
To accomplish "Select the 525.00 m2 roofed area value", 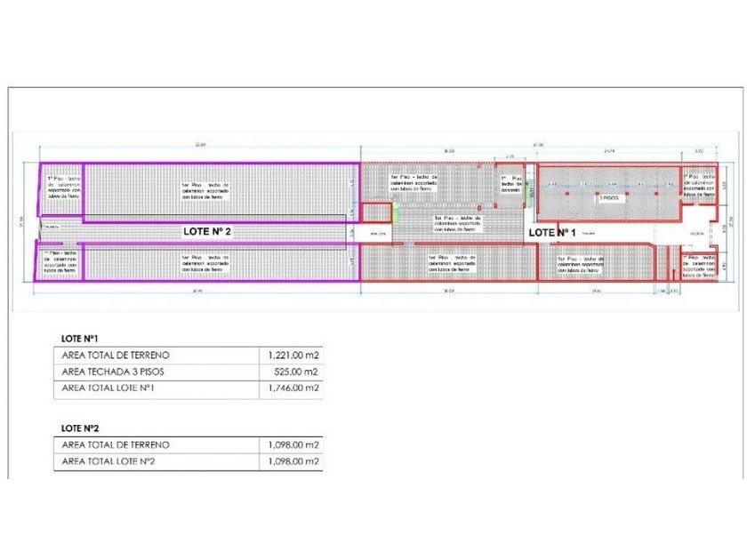I will pyautogui.click(x=296, y=372).
